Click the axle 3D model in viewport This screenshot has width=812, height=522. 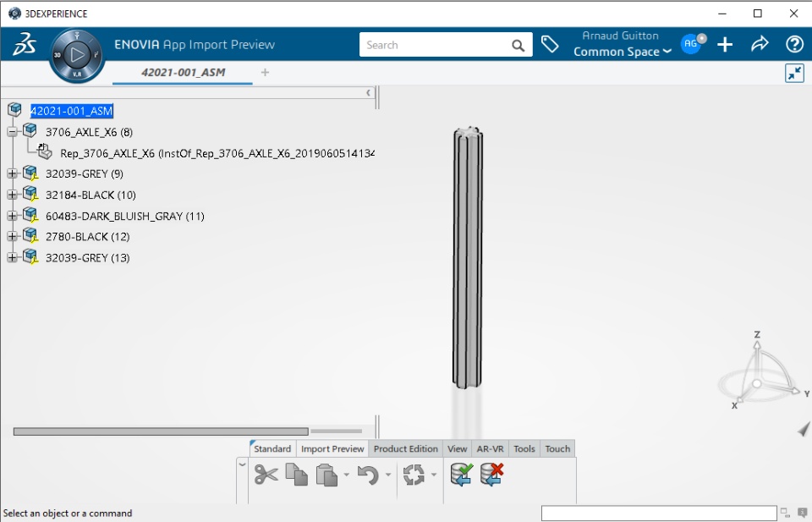click(x=468, y=257)
